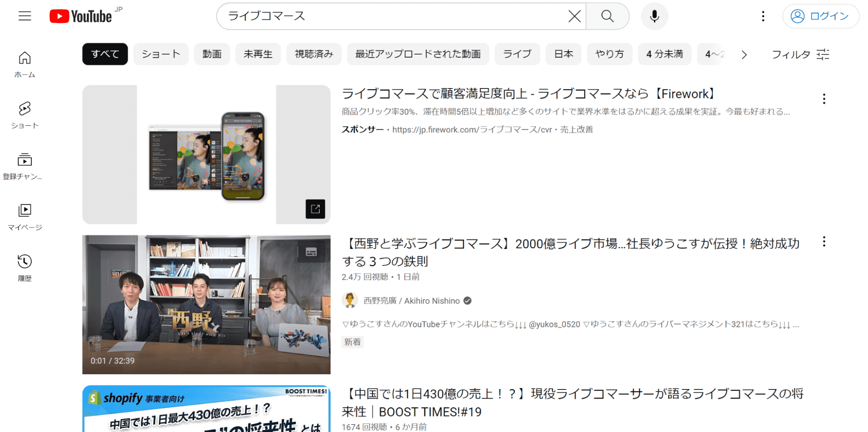Click external link icon on ad thumbnail
This screenshot has height=432, width=868.
(315, 209)
